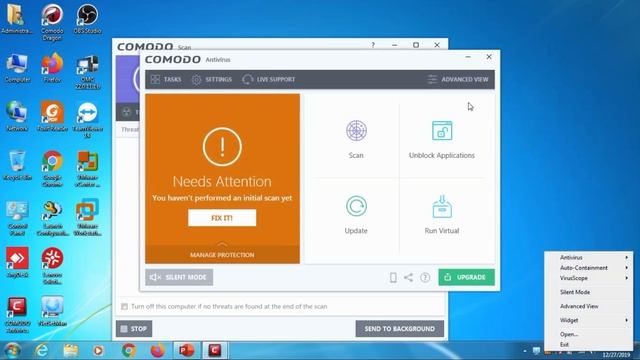Expand the VirusScope submenu in tray menu
The image size is (640, 360).
point(590,278)
